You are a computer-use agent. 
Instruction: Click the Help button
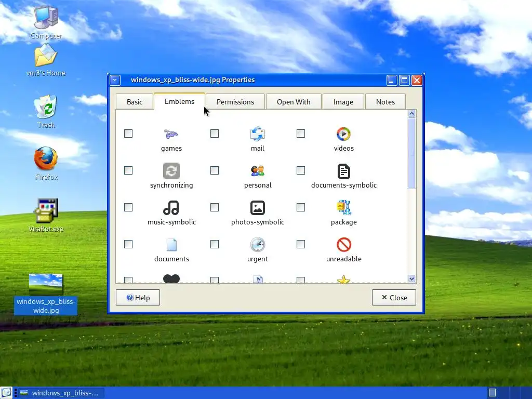click(x=138, y=298)
